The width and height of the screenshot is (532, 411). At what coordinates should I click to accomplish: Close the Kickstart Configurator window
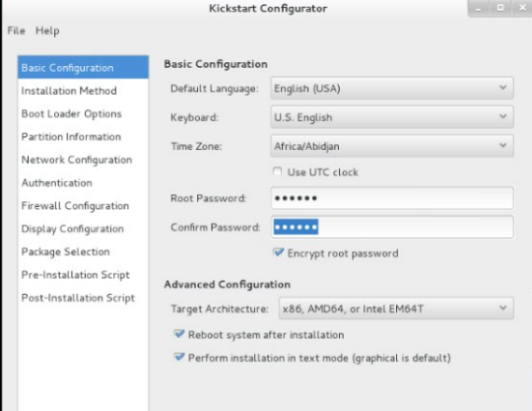(522, 8)
